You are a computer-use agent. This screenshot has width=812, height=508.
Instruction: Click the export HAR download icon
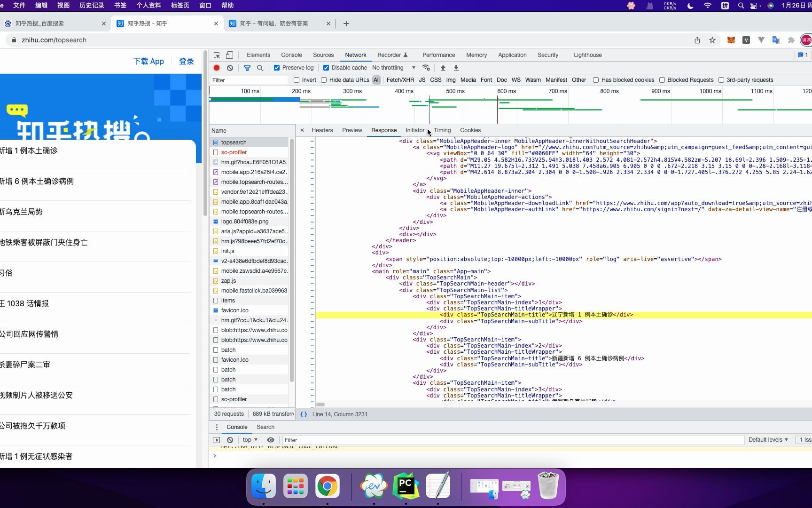[456, 68]
